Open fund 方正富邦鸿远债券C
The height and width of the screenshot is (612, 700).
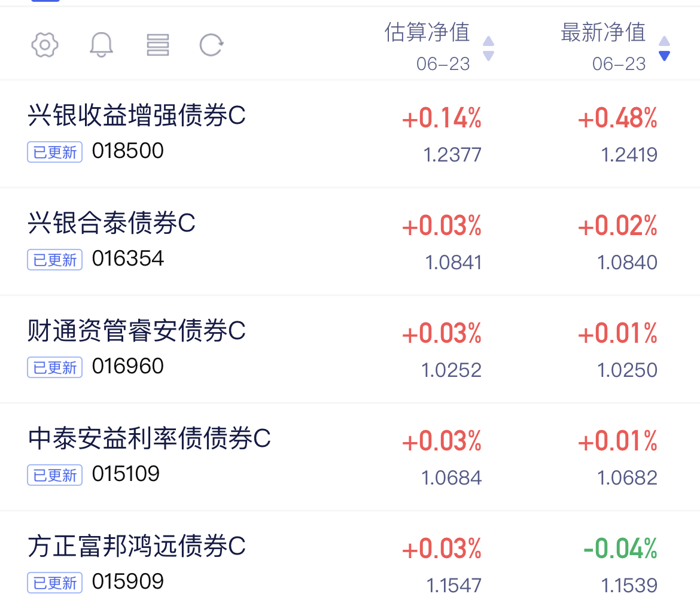[136, 546]
